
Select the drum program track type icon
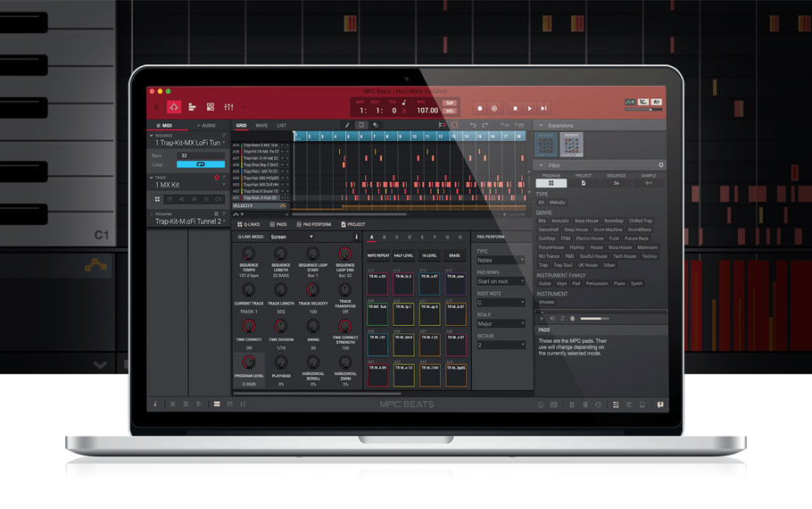coord(157,199)
